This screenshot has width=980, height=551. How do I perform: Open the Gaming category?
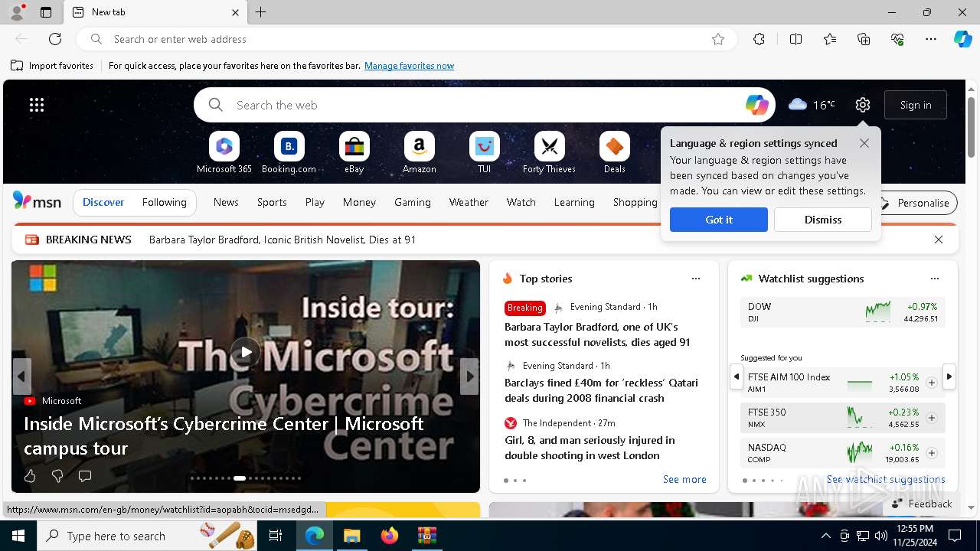click(x=413, y=202)
